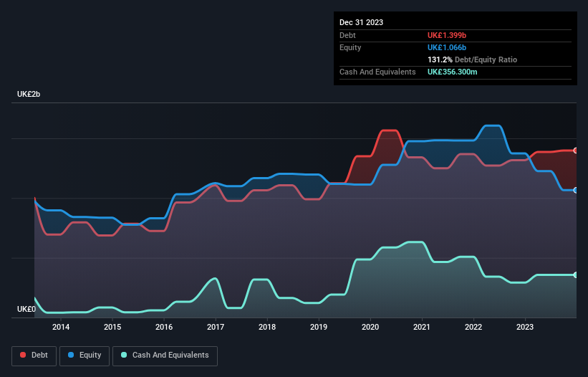Click the UK£1.399b debt value
The width and height of the screenshot is (588, 377).
(447, 35)
